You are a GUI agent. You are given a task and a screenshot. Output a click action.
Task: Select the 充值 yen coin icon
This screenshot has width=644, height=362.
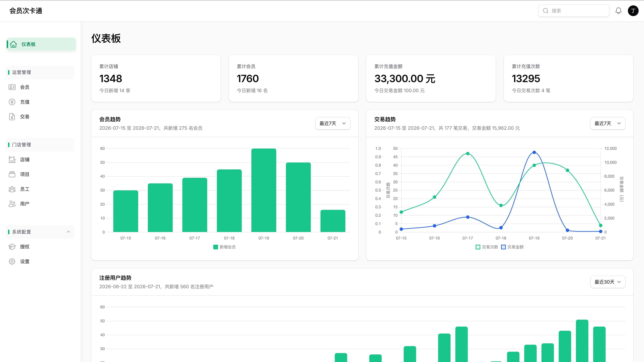point(12,102)
